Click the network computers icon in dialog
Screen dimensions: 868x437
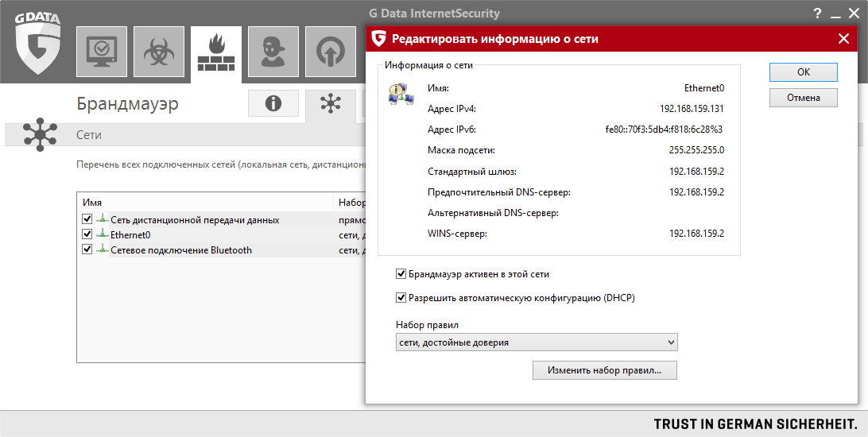(401, 95)
